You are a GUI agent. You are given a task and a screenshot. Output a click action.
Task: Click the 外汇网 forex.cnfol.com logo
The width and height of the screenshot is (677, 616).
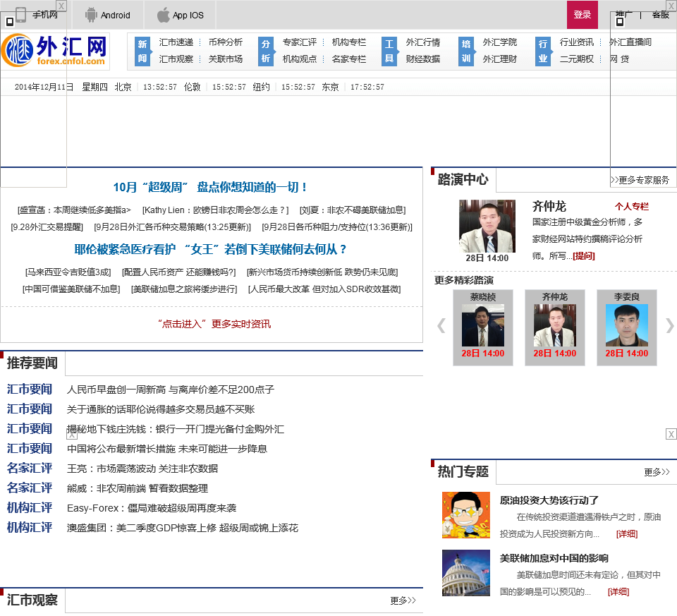coord(55,51)
